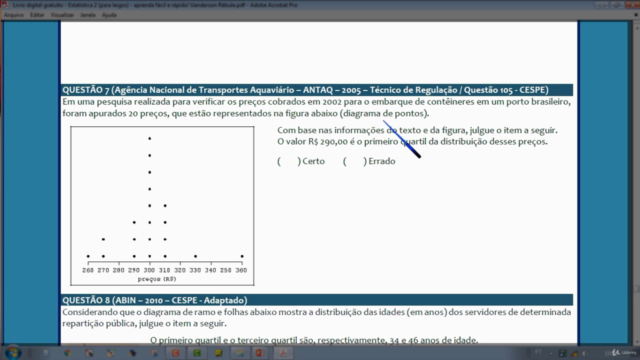Image resolution: width=640 pixels, height=360 pixels.
Task: Click the 330 tick label on chart axis
Action: [195, 270]
